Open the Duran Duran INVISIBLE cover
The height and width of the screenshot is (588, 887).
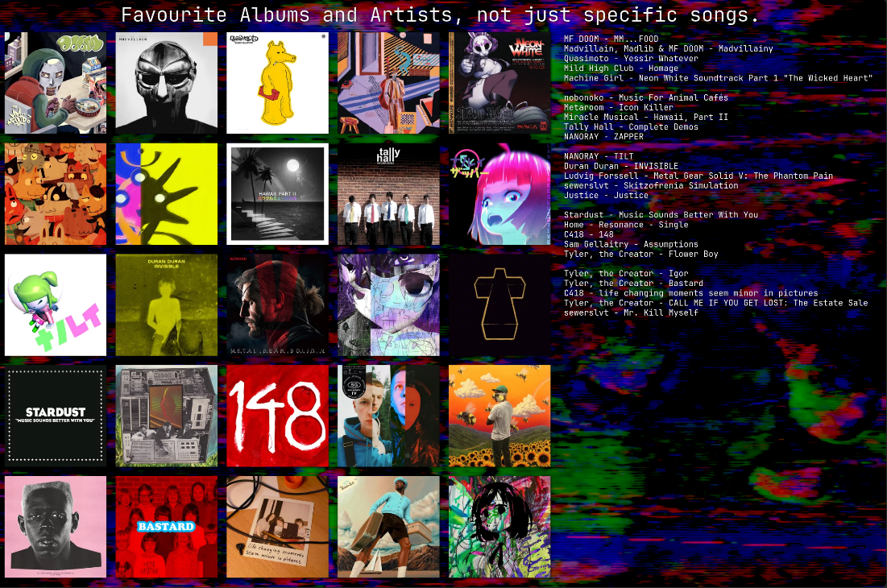(x=166, y=304)
